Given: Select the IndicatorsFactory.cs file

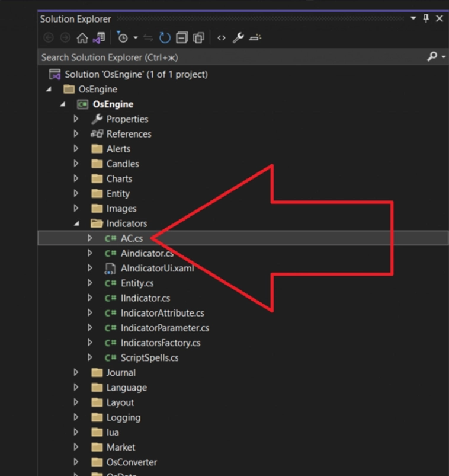Looking at the screenshot, I should [160, 343].
